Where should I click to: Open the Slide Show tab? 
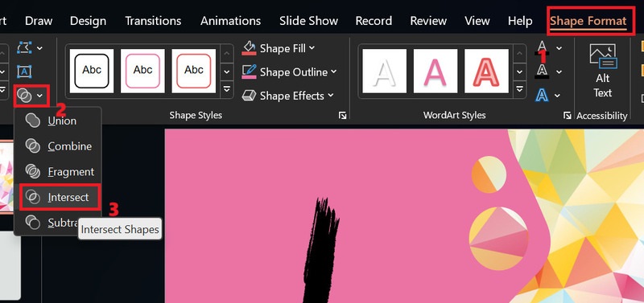coord(308,21)
